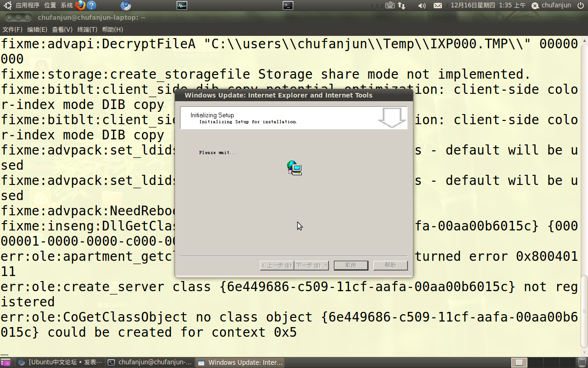Click the 取消 cancel button in setup dialog

tap(351, 265)
